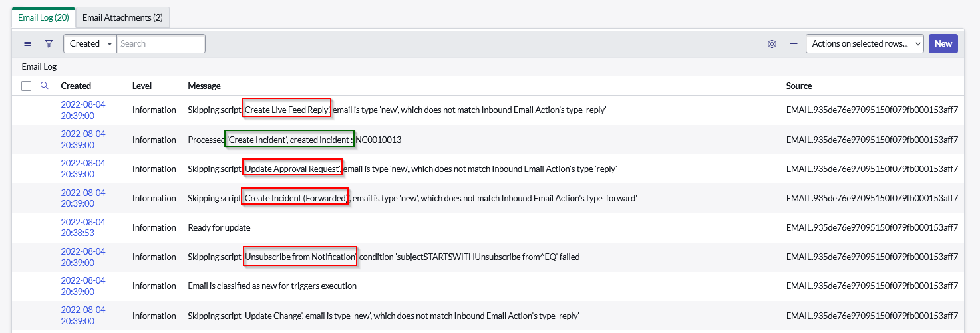The width and height of the screenshot is (980, 333).
Task: Click the 'Skipping script Update Approval Request' message
Action: [x=403, y=169]
